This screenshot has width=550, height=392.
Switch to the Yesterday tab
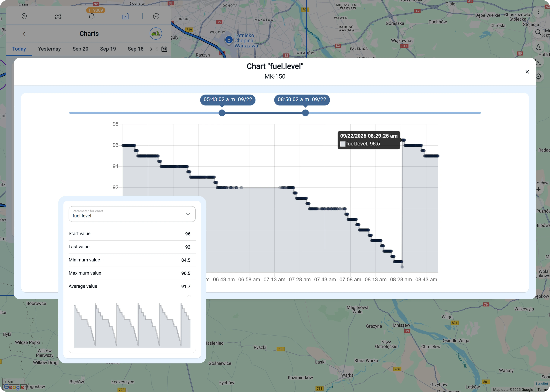pos(49,49)
